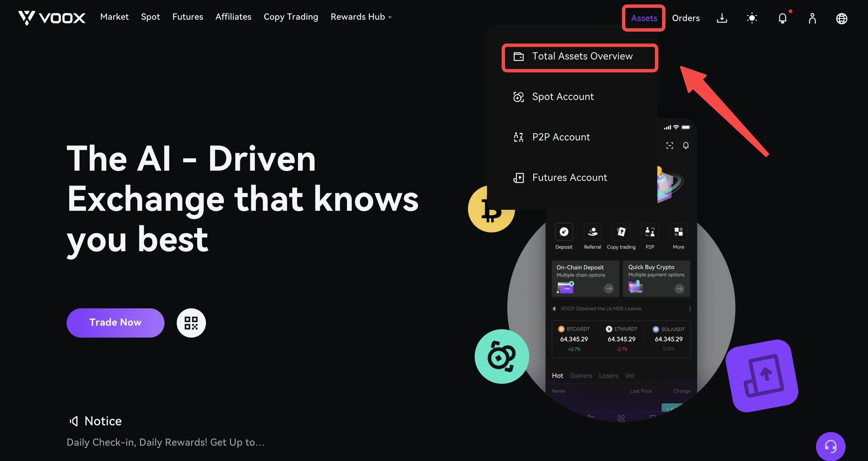Screen dimensions: 868x461
Task: Click the ETH/USDT price card
Action: point(622,339)
